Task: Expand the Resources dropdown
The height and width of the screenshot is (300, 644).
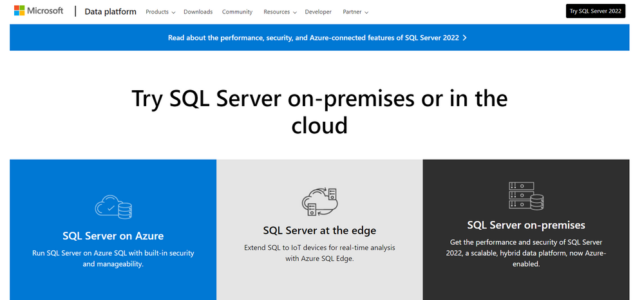Action: point(280,12)
